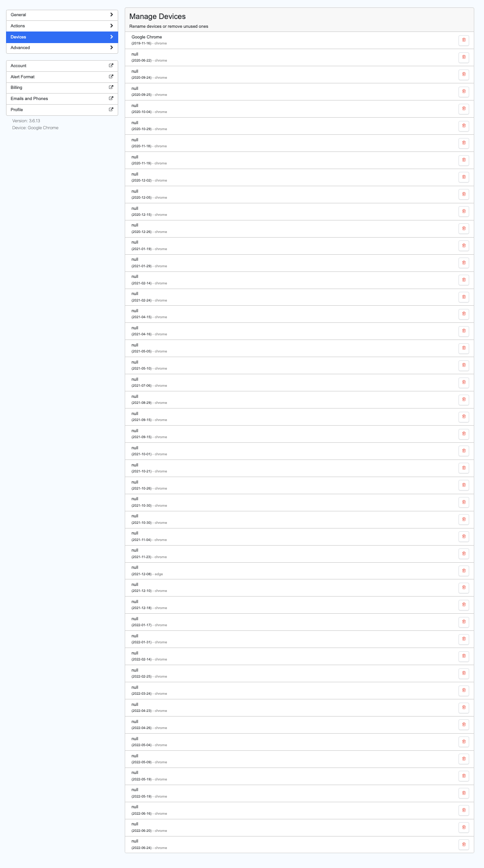Click the null device name dated 2020-09-24
Viewport: 484px width, 868px height.
click(x=135, y=71)
